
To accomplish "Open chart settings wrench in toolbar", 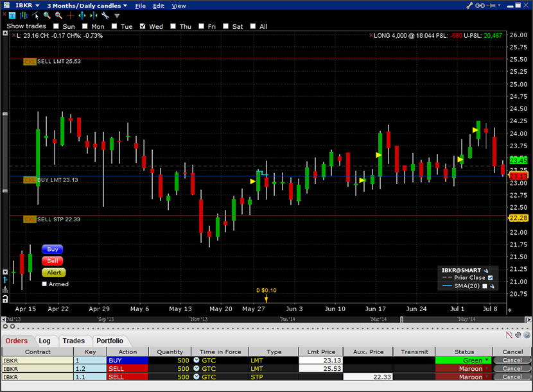I will coord(105,15).
